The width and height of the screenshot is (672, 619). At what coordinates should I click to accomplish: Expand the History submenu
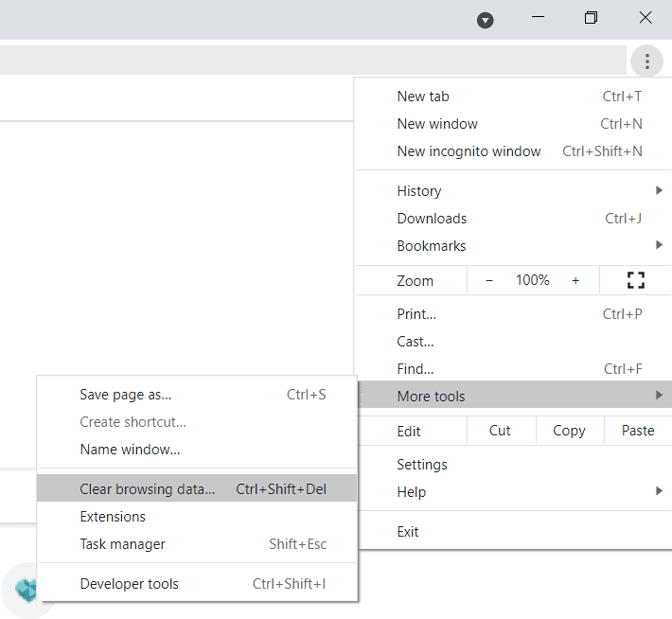[x=513, y=191]
